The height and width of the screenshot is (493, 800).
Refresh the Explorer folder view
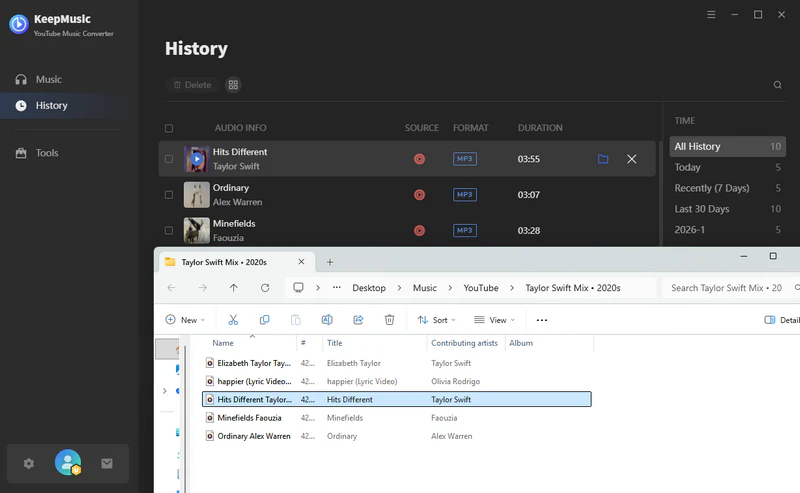point(265,288)
